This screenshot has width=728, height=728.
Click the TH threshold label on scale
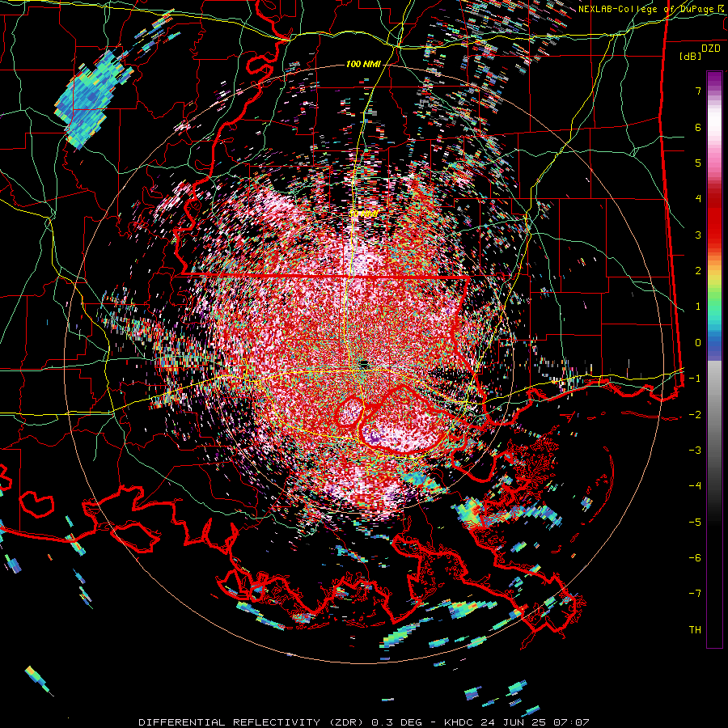(x=695, y=630)
